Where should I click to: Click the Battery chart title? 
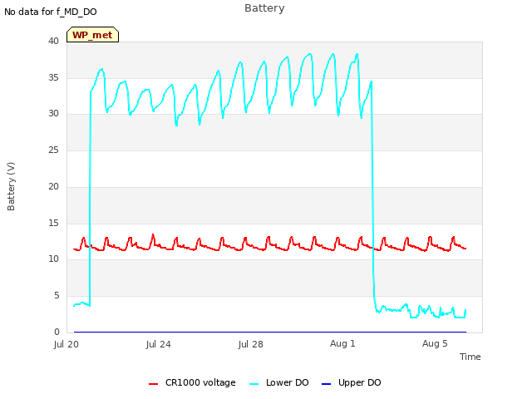click(264, 7)
